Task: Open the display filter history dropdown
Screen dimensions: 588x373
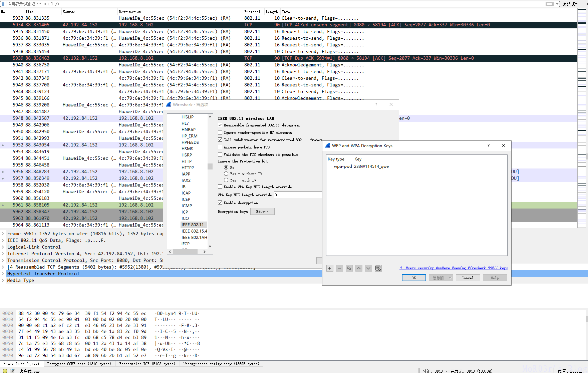Action: click(557, 4)
